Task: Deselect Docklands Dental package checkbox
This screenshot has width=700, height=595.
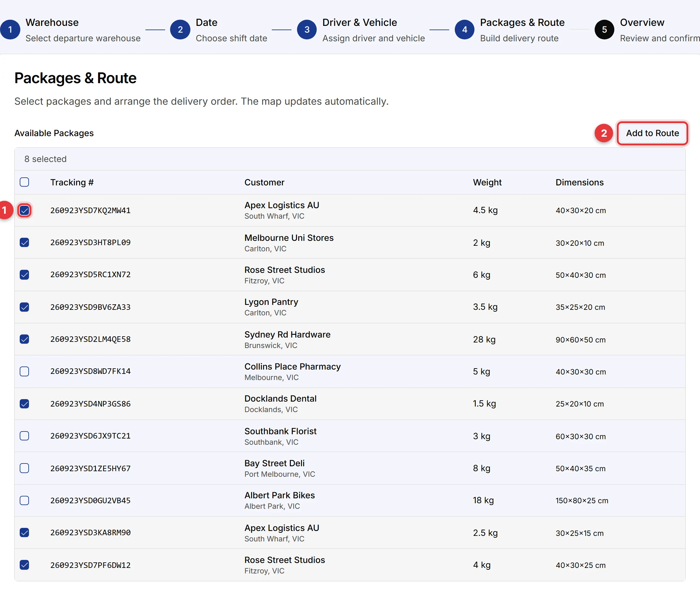Action: tap(24, 404)
